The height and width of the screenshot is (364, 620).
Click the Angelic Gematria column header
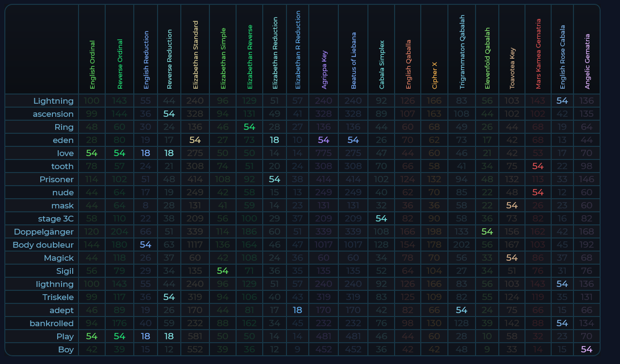[x=587, y=62]
